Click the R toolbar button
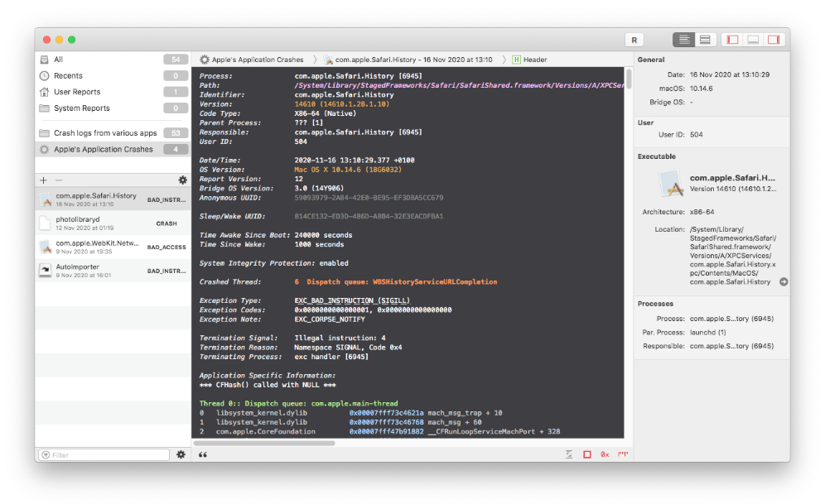The height and width of the screenshot is (504, 825). pyautogui.click(x=634, y=40)
